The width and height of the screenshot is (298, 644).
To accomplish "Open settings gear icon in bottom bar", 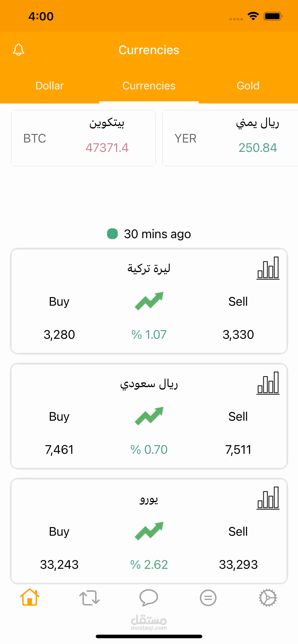I will [268, 598].
